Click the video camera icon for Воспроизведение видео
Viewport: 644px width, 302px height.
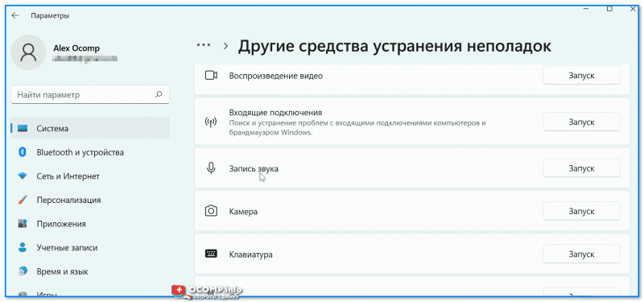211,76
